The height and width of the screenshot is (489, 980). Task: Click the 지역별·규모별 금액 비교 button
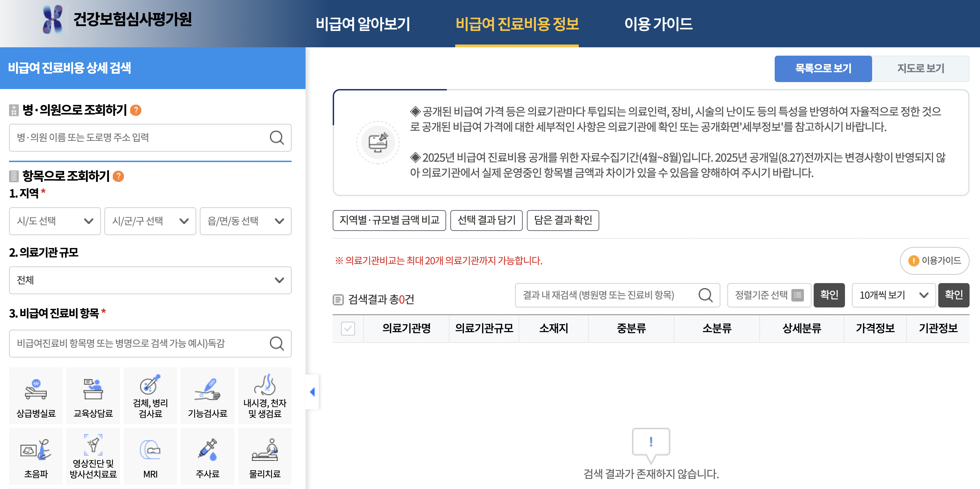coord(389,221)
